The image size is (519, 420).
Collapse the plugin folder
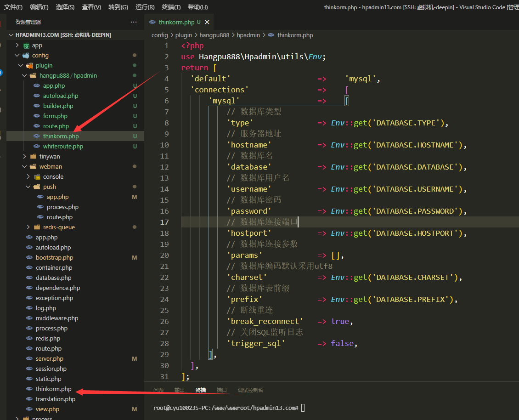[x=21, y=66]
